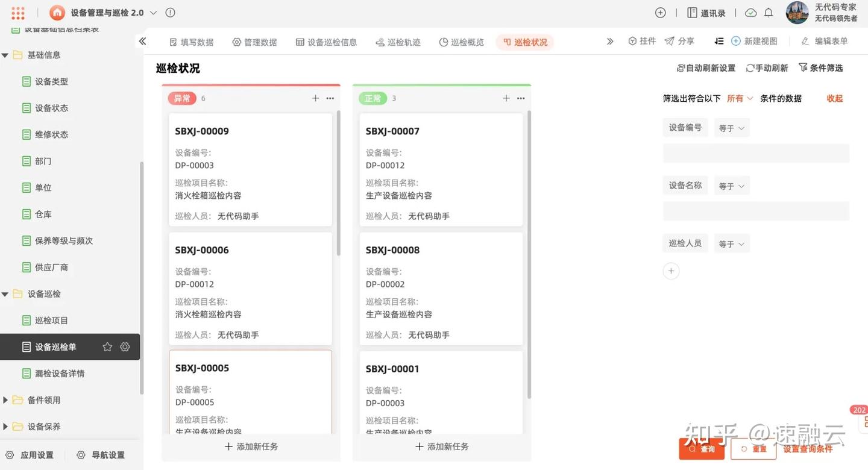Image resolution: width=868 pixels, height=470 pixels.
Task: Open the 分享 share option
Action: tap(680, 40)
